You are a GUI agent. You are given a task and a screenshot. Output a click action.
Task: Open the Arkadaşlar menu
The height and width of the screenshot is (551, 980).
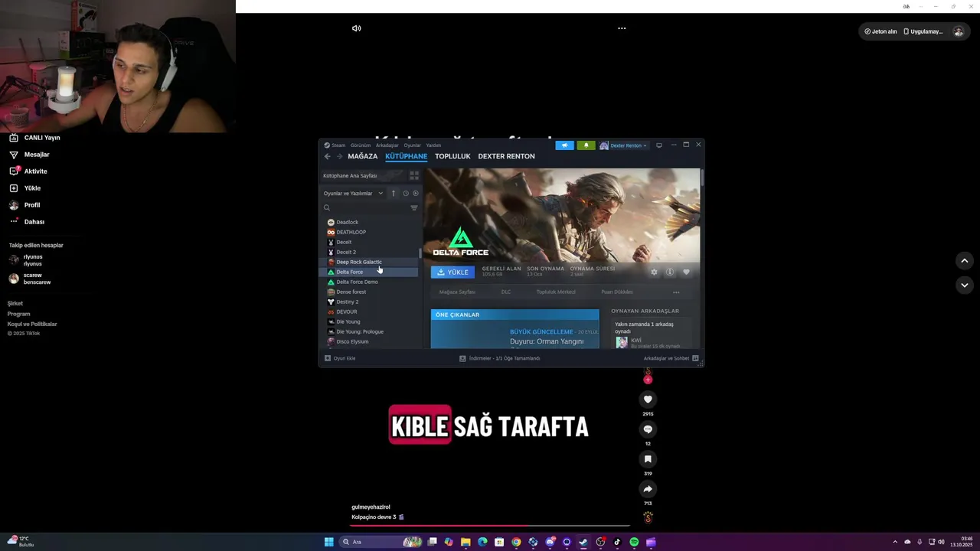point(387,145)
